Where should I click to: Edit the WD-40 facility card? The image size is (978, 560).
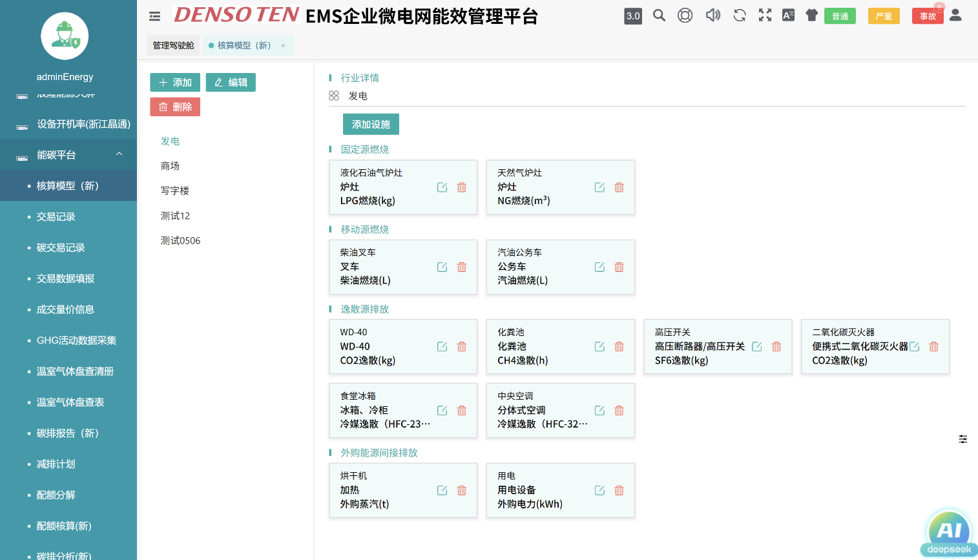pos(442,347)
